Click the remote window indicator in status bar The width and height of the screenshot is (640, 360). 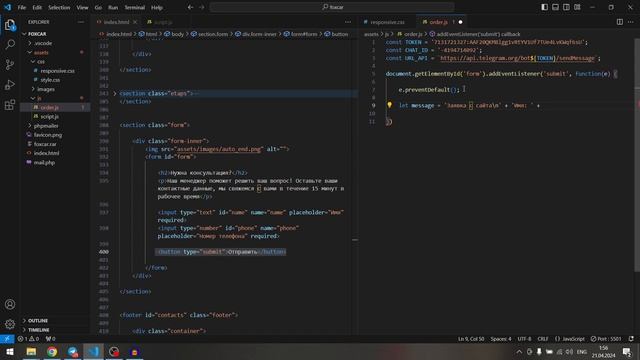pos(7,339)
